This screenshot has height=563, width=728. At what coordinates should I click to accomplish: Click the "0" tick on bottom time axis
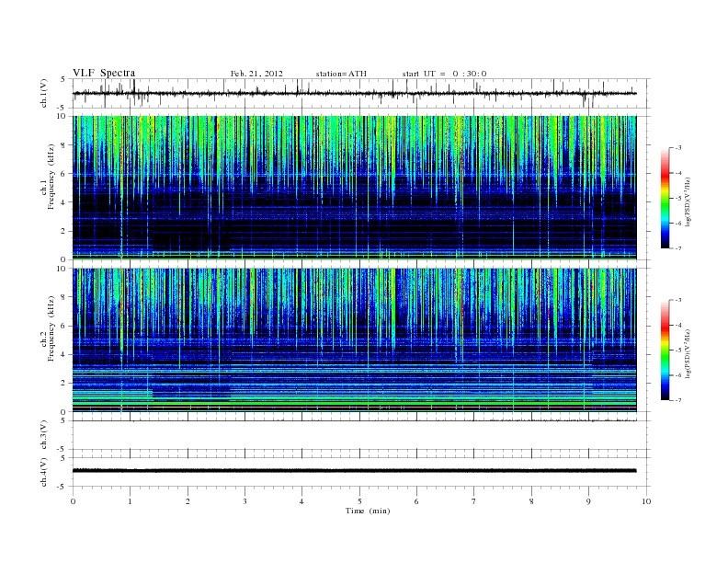[73, 501]
